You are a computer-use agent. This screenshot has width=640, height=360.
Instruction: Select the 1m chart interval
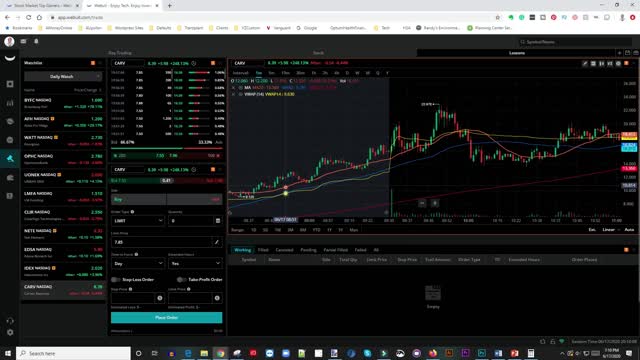click(259, 73)
